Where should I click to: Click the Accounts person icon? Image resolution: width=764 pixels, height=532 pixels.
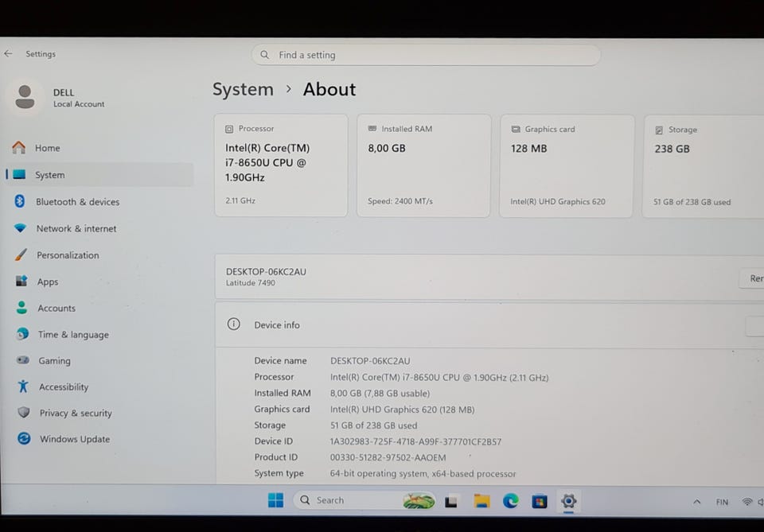(21, 307)
